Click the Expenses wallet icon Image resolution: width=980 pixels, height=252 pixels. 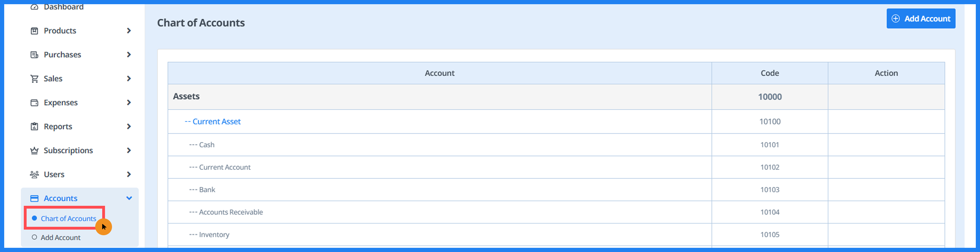coord(34,103)
